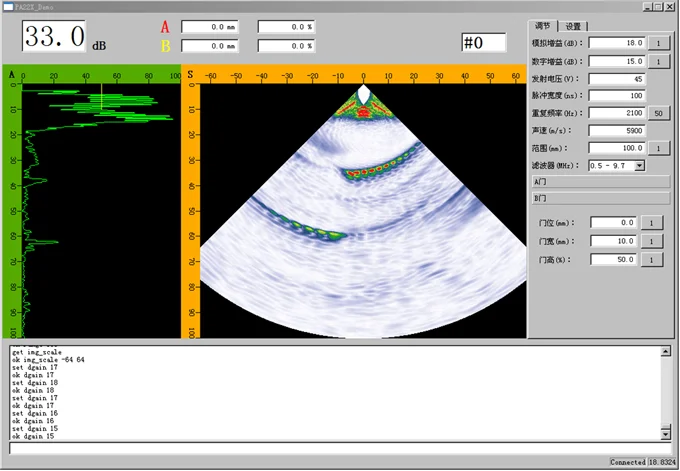Focus the command input line below the log
The image size is (680, 471).
tap(340, 449)
